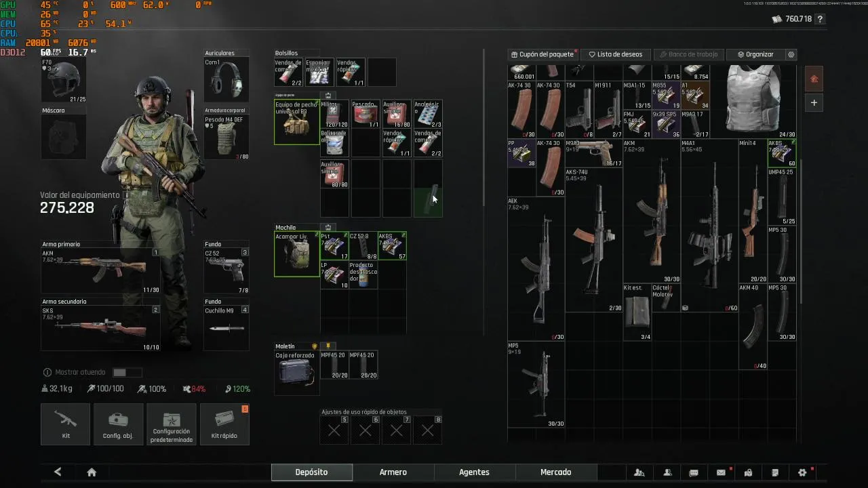Open the team members icon in bottom bar
The image size is (868, 488).
pyautogui.click(x=639, y=472)
